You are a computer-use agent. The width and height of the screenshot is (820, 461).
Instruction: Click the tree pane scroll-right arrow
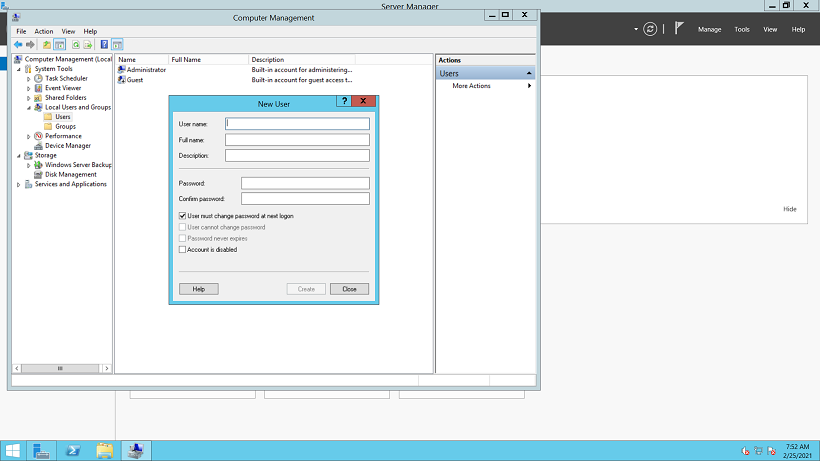pyautogui.click(x=107, y=368)
